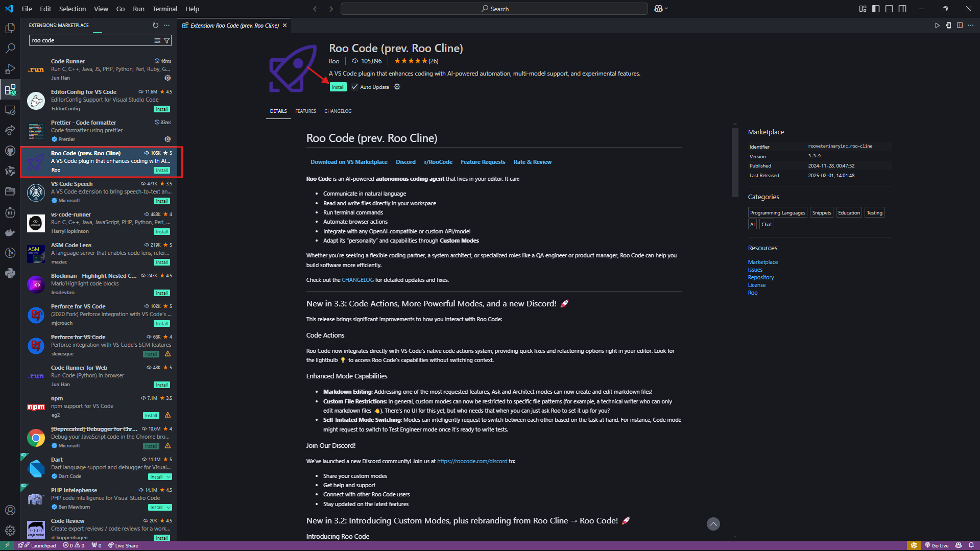Open the Explorer view in activity bar
The image size is (980, 551).
pyautogui.click(x=10, y=29)
